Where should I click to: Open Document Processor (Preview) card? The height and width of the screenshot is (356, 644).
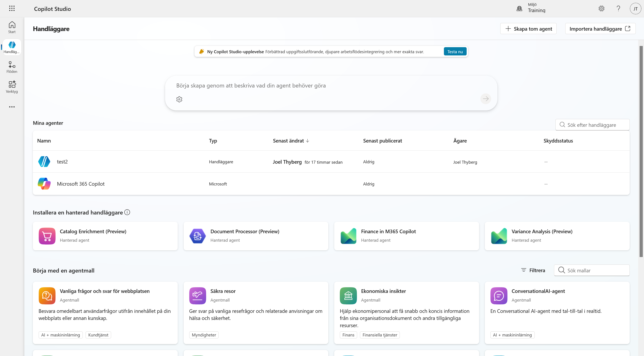256,236
